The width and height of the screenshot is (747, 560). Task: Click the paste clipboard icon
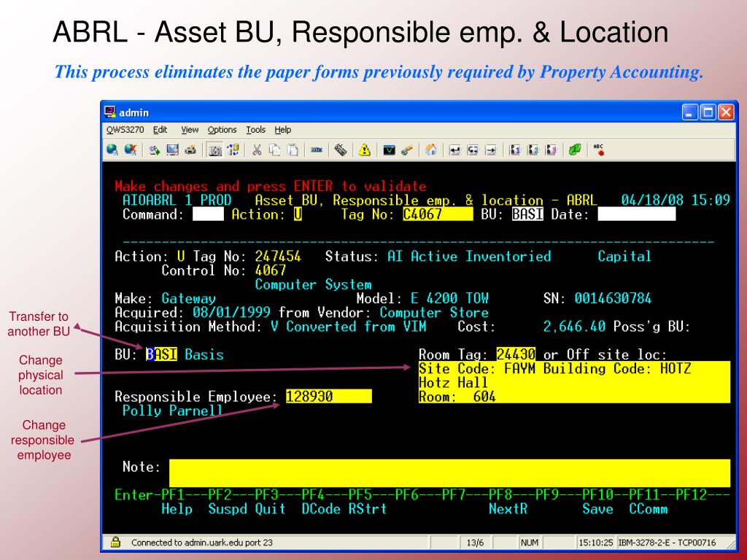[x=293, y=150]
